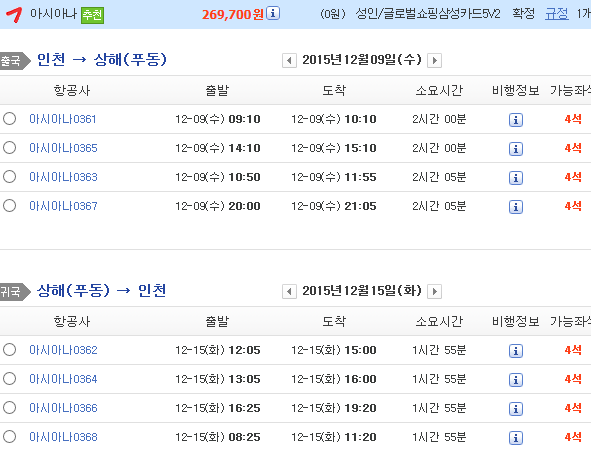591x457 pixels.
Task: Go to next day after 2015년12월15일
Action: (x=434, y=291)
